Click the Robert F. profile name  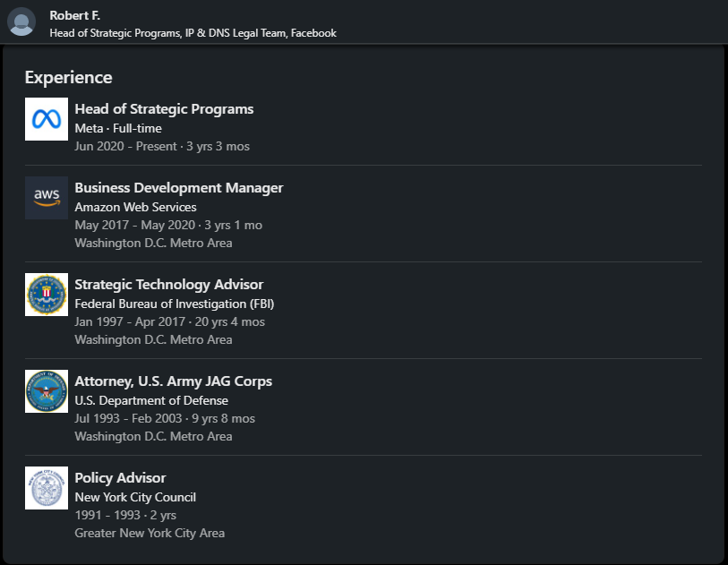75,15
